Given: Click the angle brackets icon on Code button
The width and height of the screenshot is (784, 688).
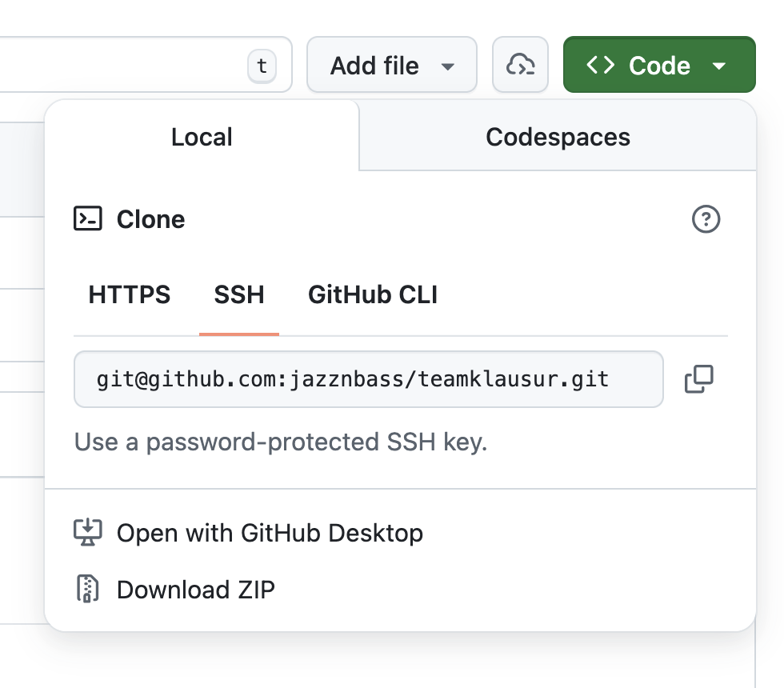Looking at the screenshot, I should 601,65.
